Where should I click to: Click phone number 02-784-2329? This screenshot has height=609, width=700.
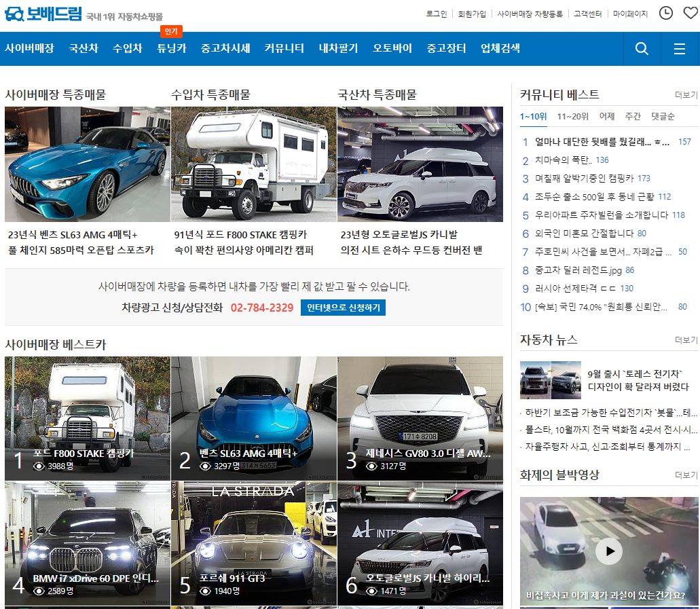262,308
